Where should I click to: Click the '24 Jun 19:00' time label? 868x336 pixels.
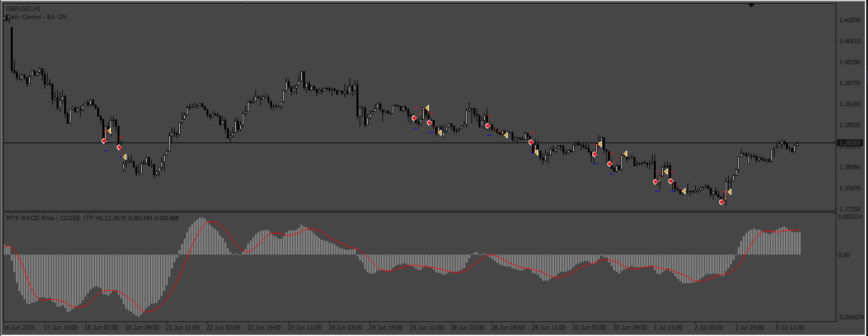pyautogui.click(x=386, y=328)
